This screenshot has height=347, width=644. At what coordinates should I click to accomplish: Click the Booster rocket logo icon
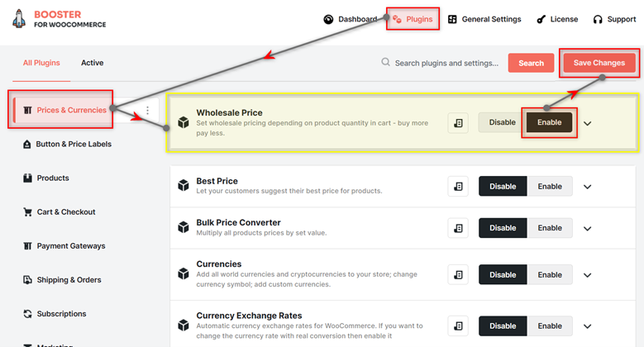click(18, 19)
